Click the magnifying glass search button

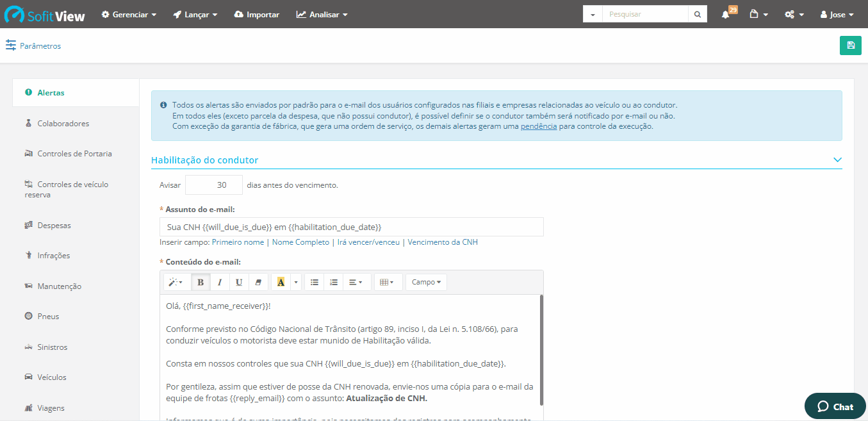[x=698, y=14]
